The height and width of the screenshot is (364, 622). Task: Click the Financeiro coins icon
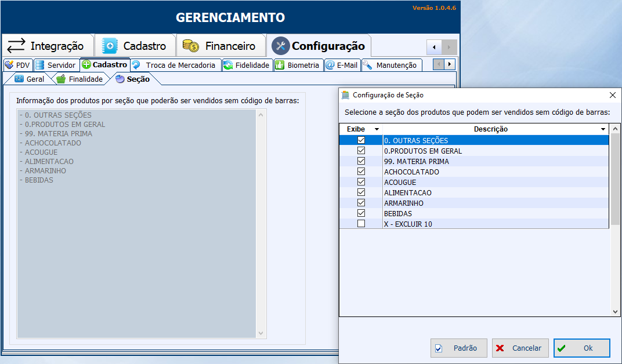coord(191,46)
